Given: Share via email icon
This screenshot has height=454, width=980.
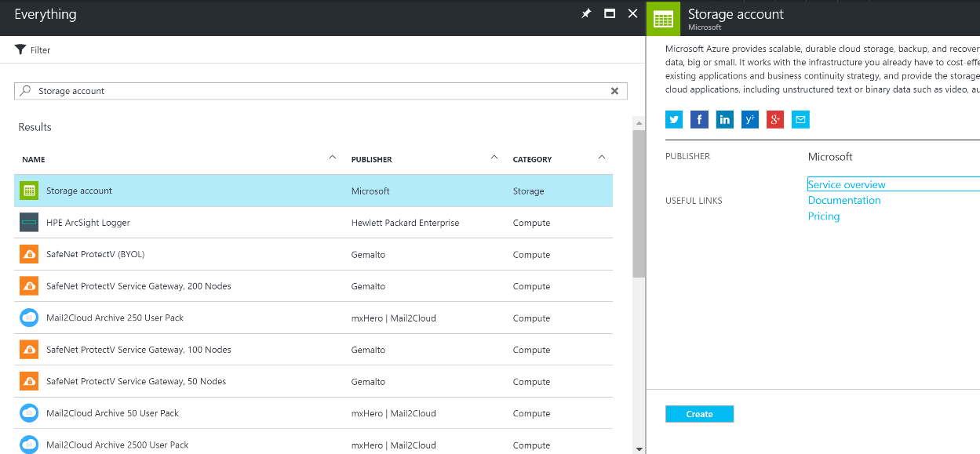Looking at the screenshot, I should (x=800, y=119).
